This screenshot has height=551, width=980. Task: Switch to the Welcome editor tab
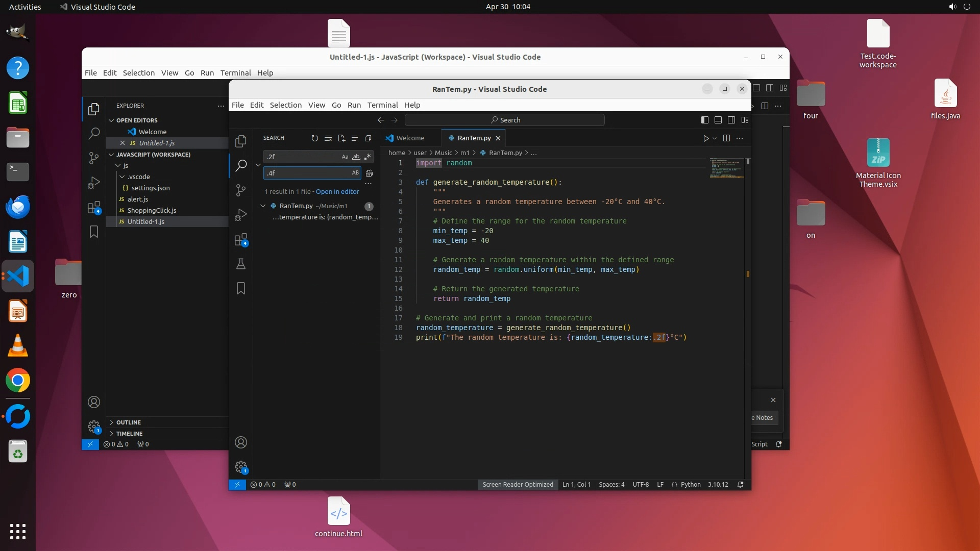410,138
